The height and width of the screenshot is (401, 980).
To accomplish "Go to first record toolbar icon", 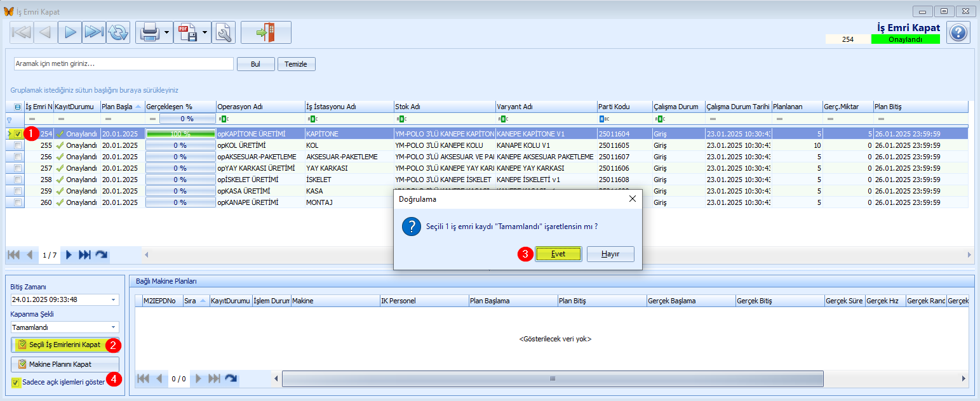I will click(22, 32).
